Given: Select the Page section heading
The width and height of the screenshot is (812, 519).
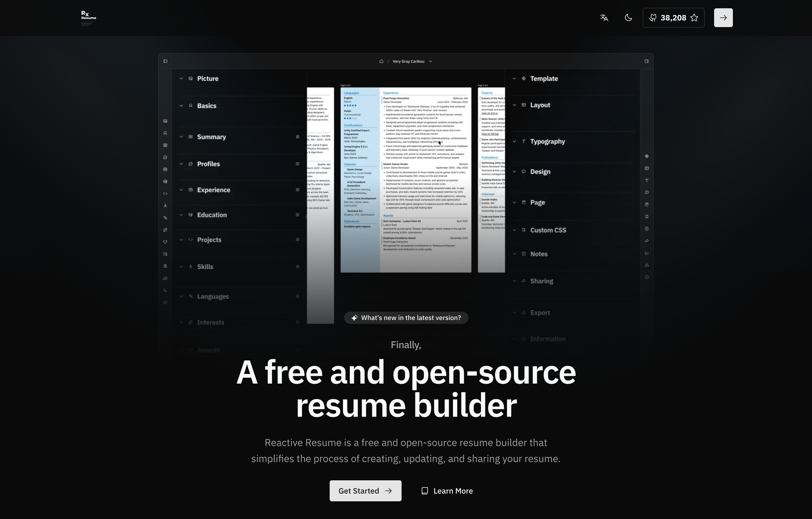Looking at the screenshot, I should coord(538,203).
